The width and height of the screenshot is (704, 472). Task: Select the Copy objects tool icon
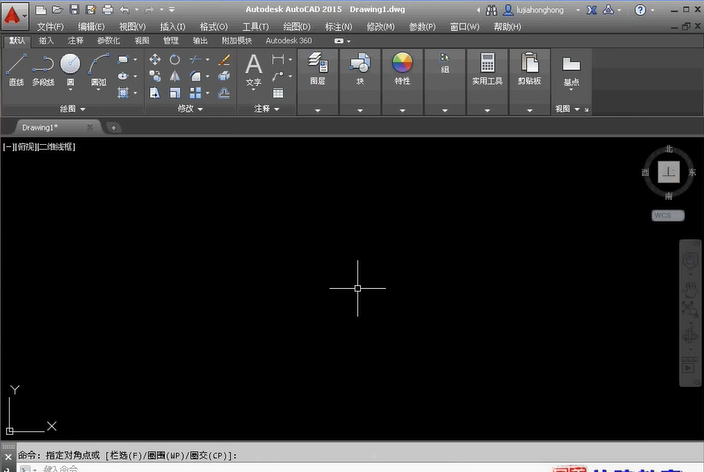[155, 76]
